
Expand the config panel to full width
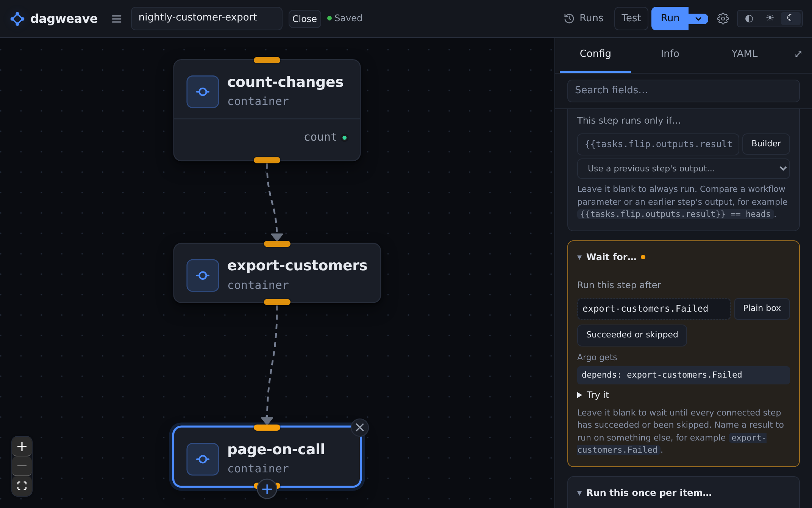798,54
